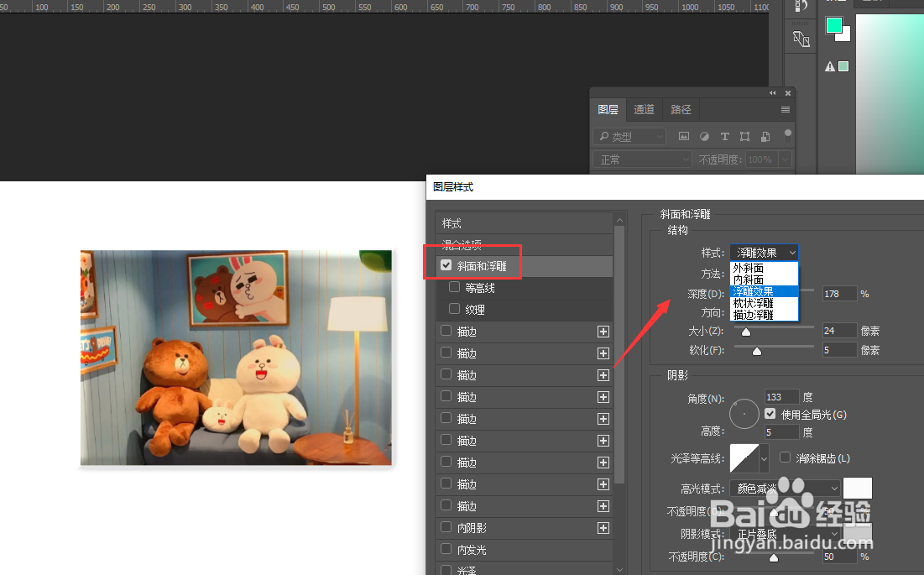Open the 阴影模式 正片叠底 dropdown
The width and height of the screenshot is (924, 575).
point(785,534)
